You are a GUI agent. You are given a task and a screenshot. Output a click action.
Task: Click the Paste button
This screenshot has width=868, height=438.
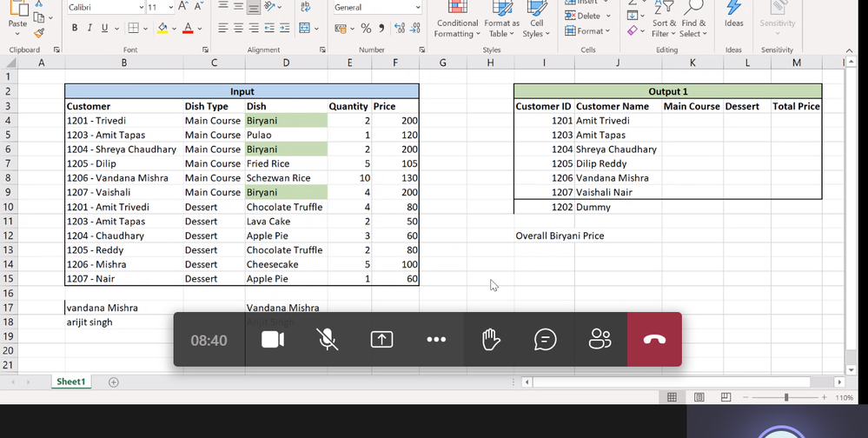pos(17,19)
